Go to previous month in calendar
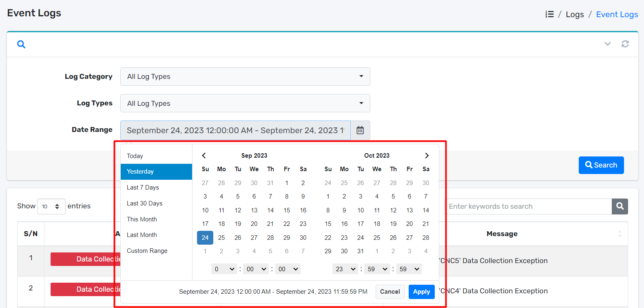This screenshot has height=308, width=644. click(204, 156)
